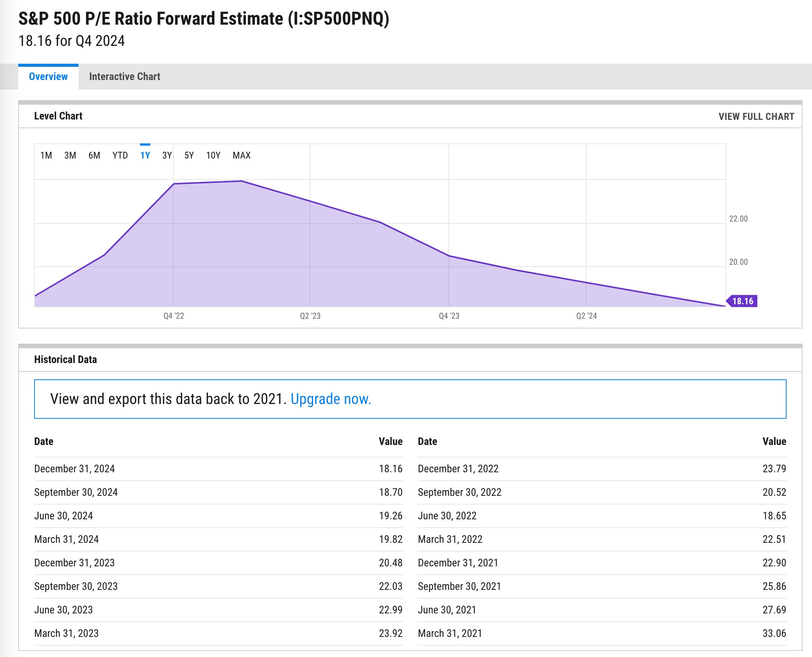Screen dimensions: 812x657
Task: Select the 6M chart range
Action: coord(94,155)
